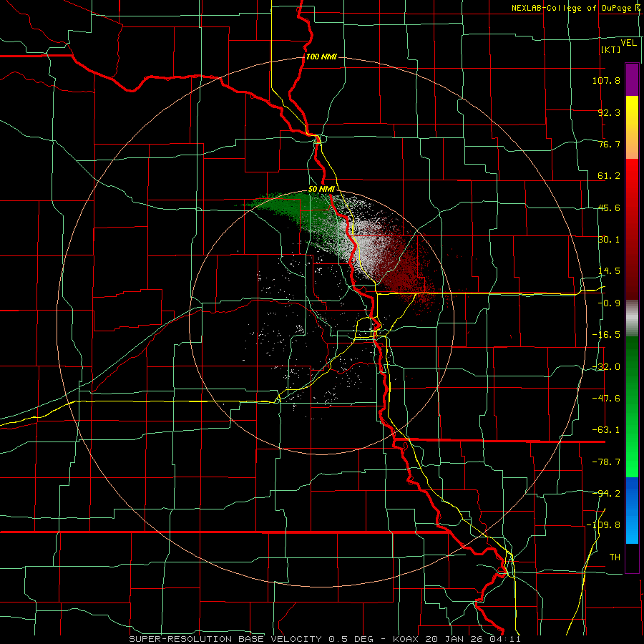Click the NEXLAB-College of DuPage header text

573,8
